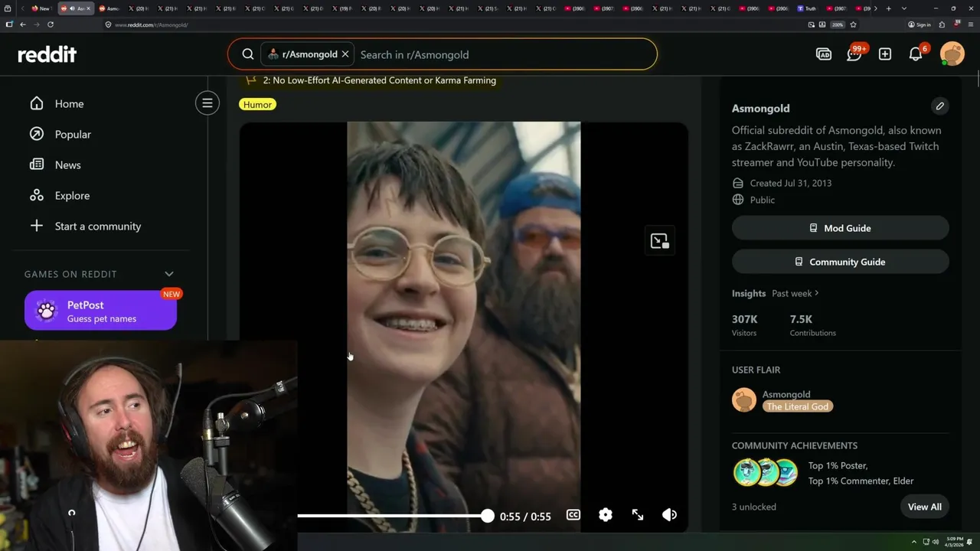Click the browser Sign in button

[920, 24]
